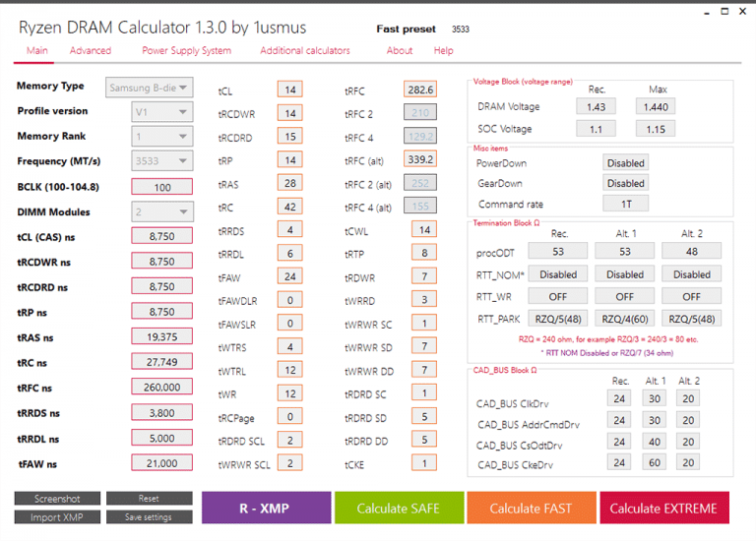Click the Calculate EXTREME button
This screenshot has height=541, width=756.
click(x=663, y=508)
